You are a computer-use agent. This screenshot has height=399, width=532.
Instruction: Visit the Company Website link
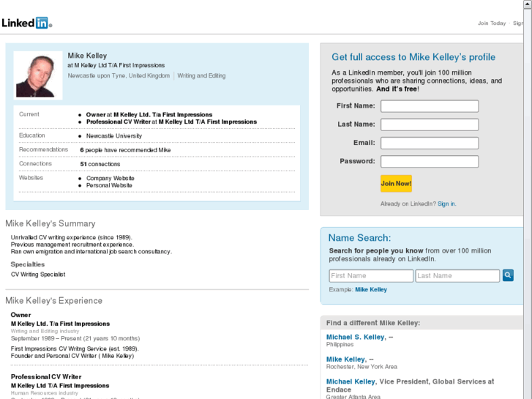[x=110, y=179]
